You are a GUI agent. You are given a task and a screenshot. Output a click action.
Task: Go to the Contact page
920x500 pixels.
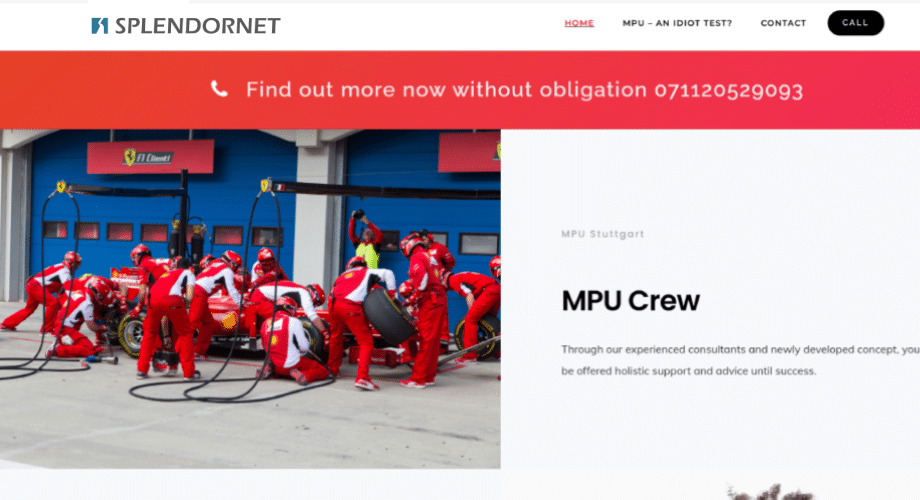click(x=783, y=23)
